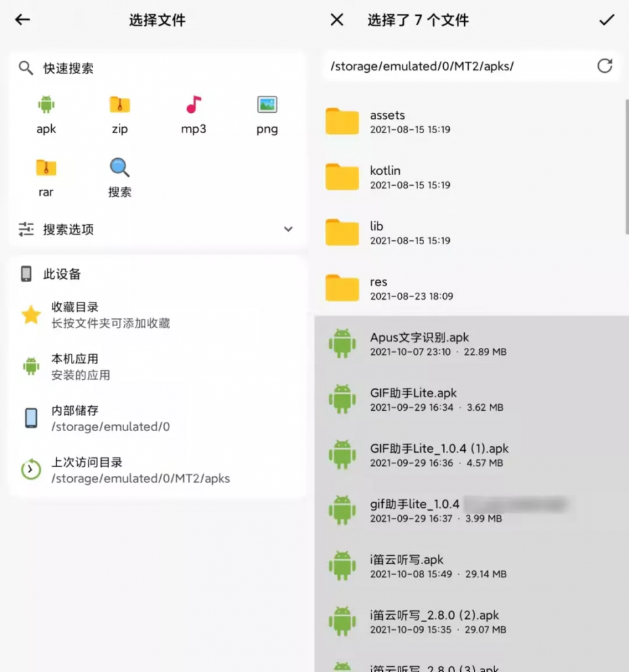629x672 pixels.
Task: Tap the quick search magnifier icon
Action: pos(26,68)
